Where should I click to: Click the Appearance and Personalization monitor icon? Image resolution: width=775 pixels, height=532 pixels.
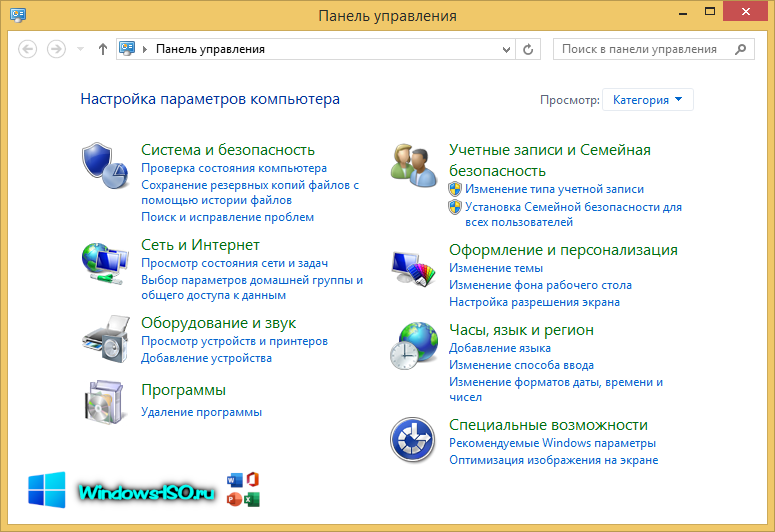(413, 268)
